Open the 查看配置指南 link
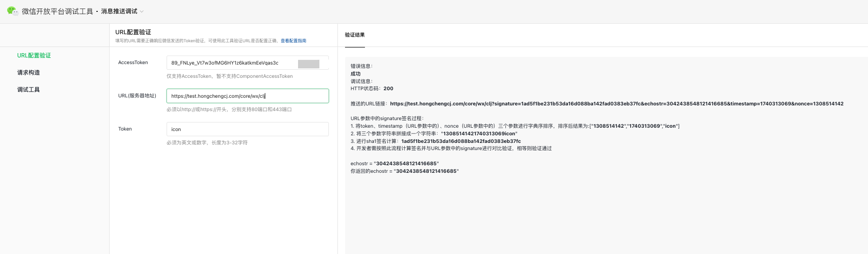 [x=293, y=41]
